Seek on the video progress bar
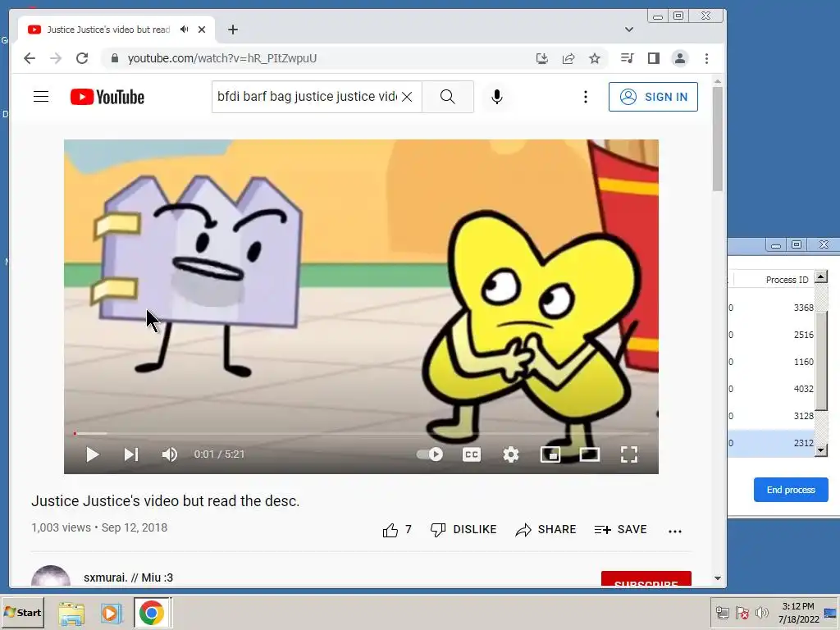 pos(361,433)
